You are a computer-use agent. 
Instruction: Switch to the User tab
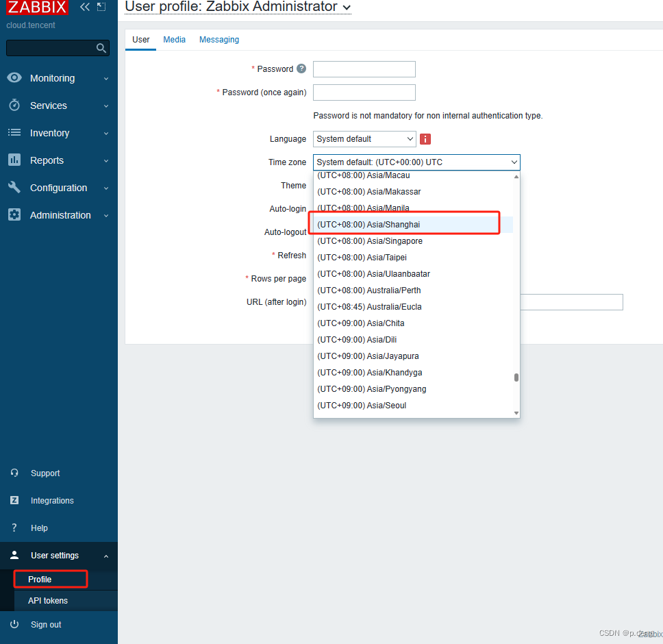141,40
